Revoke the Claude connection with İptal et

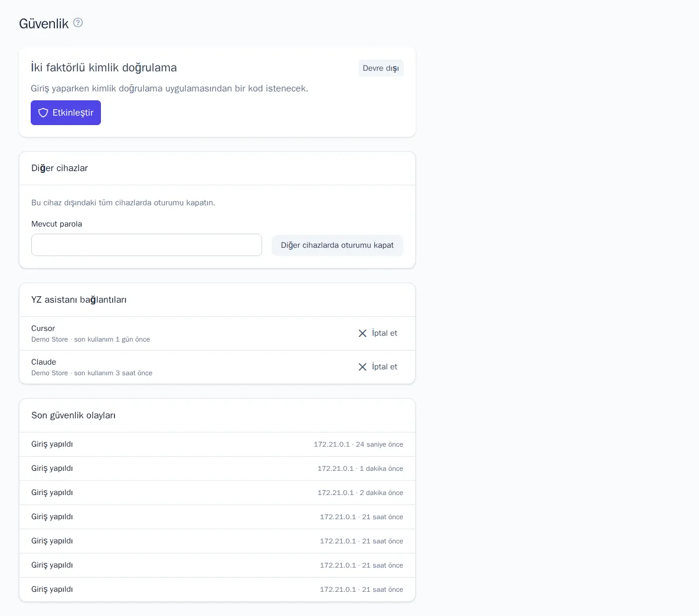pyautogui.click(x=378, y=366)
